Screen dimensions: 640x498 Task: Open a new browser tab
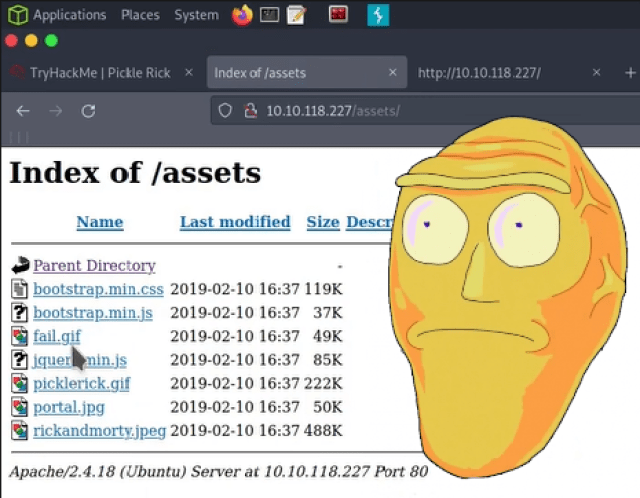[630, 73]
